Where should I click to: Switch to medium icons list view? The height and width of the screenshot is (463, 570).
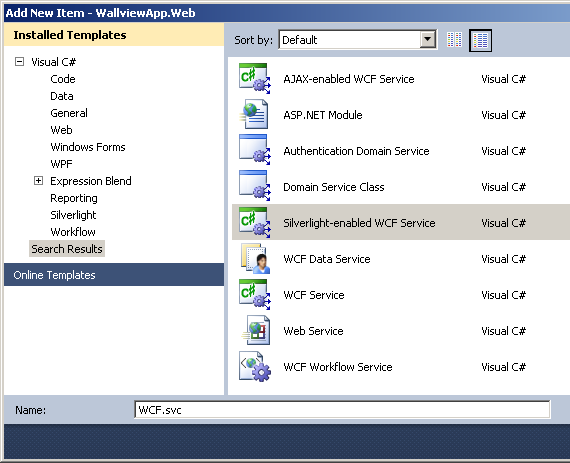(480, 40)
